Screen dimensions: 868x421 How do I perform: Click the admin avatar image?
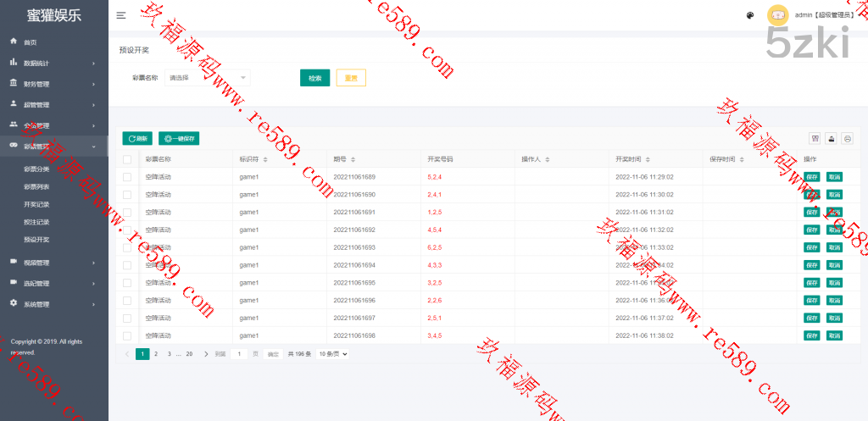click(x=776, y=15)
